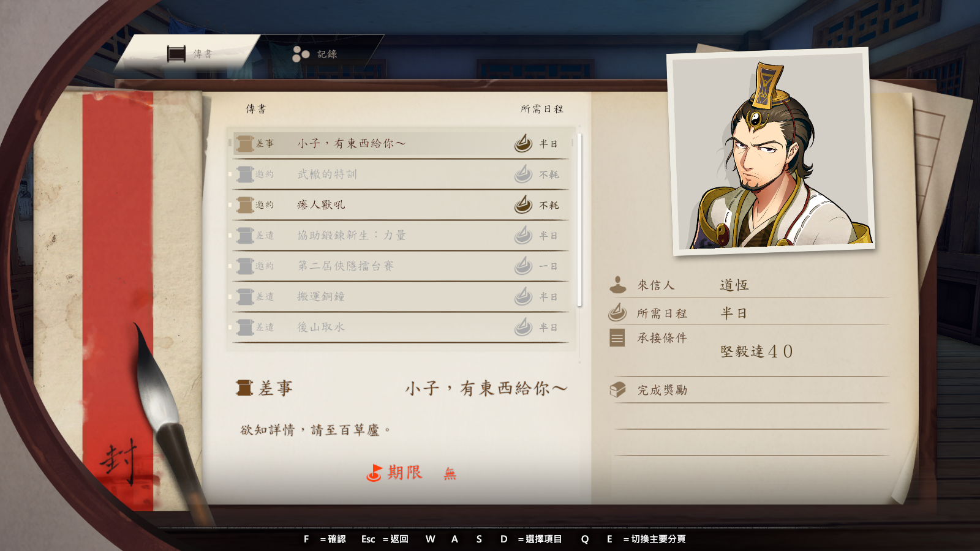
Task: Click the F = 確認 confirm hint
Action: 325,539
